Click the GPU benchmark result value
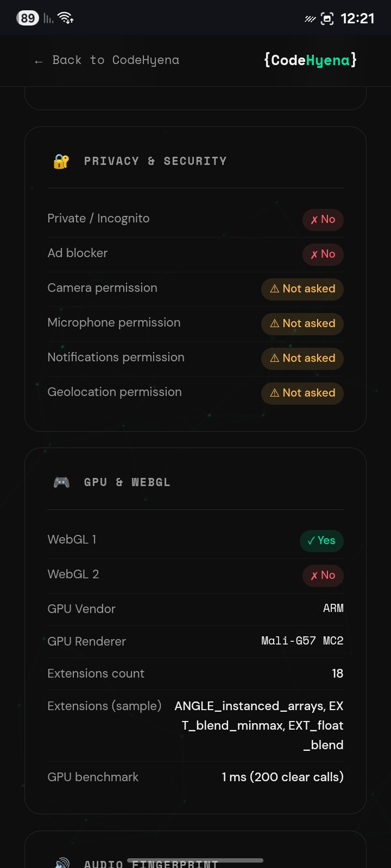Viewport: 391px width, 868px height. 282,777
